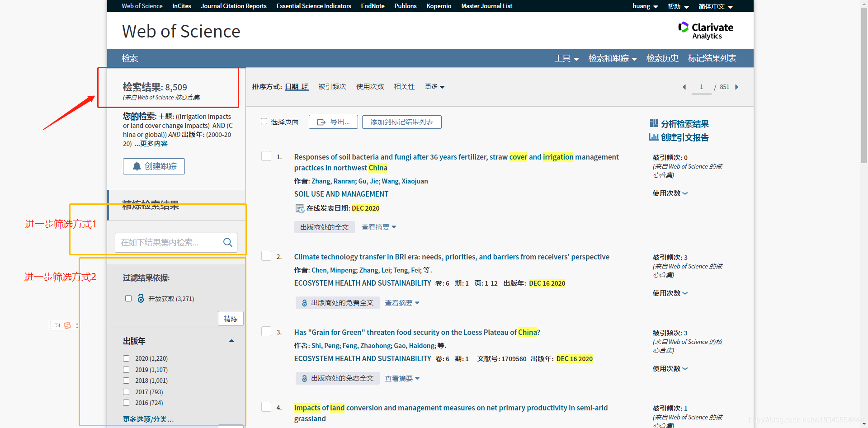Click 出版商处的全文 for result 1
868x428 pixels.
point(325,227)
